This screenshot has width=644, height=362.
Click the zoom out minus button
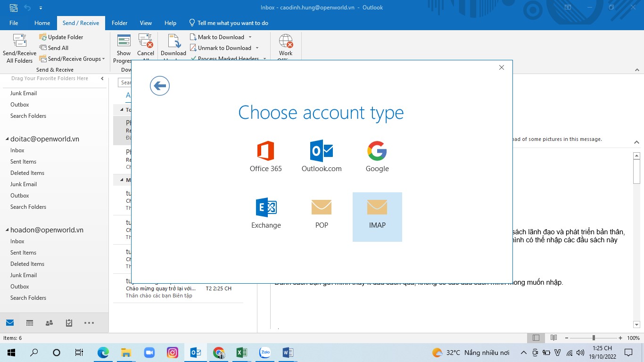[x=566, y=338]
